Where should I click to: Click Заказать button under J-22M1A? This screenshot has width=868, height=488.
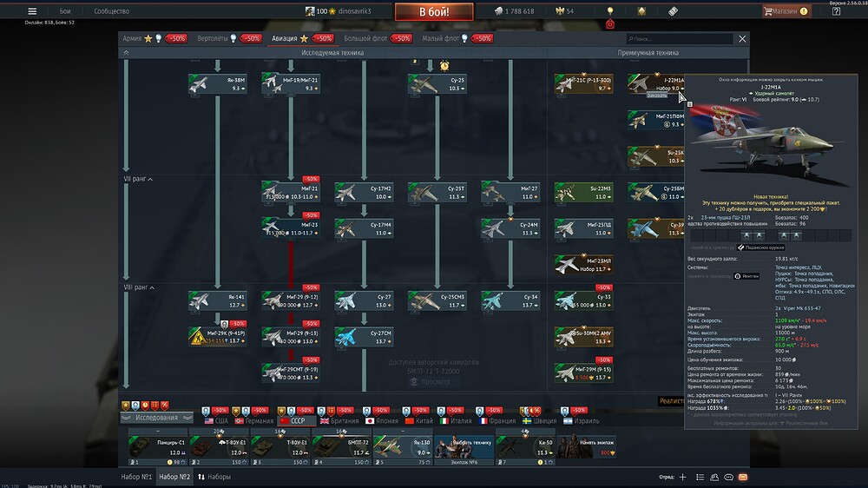coord(657,96)
